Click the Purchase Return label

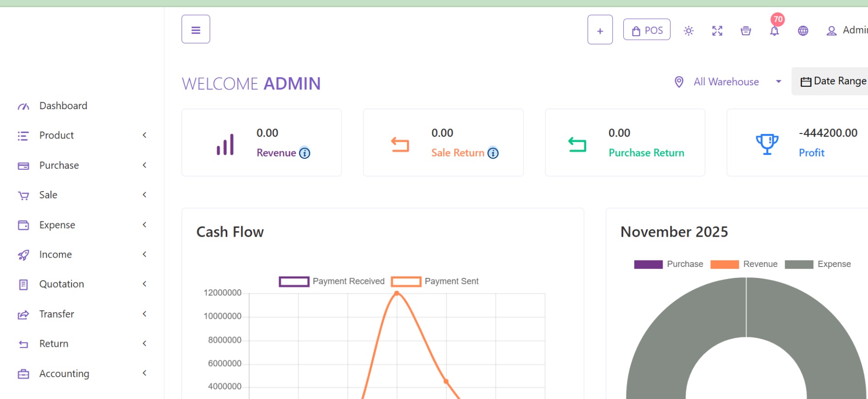(x=646, y=153)
